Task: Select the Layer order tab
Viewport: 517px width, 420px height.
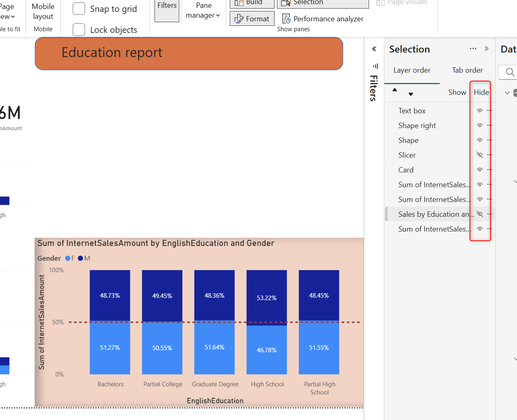Action: [x=412, y=70]
